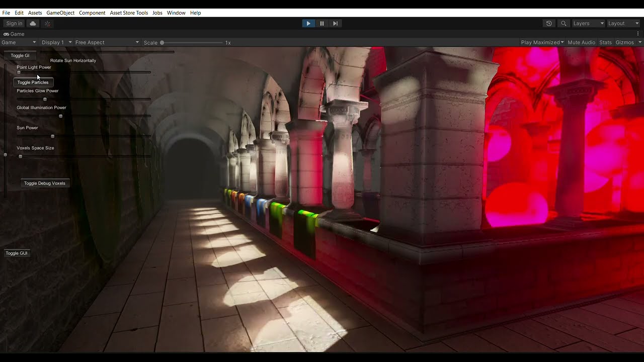Image resolution: width=644 pixels, height=362 pixels.
Task: Click the Toggle GI button
Action: point(20,55)
